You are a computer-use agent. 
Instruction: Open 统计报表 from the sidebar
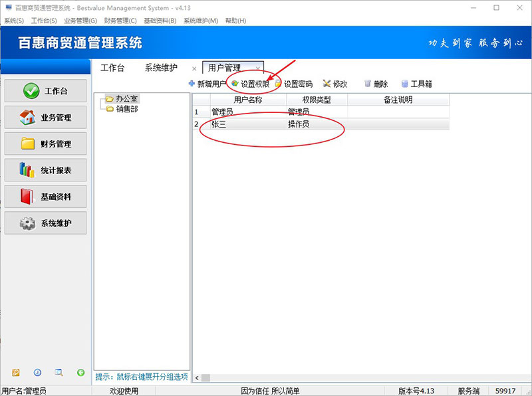[x=45, y=170]
